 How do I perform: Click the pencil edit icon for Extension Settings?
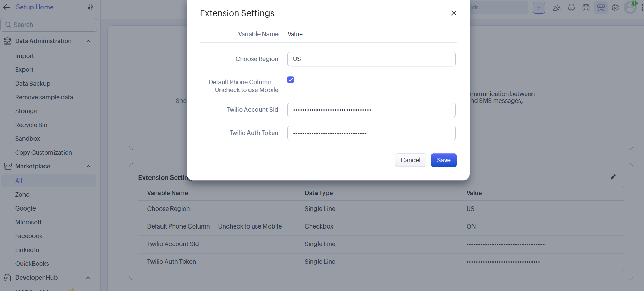coord(613,177)
